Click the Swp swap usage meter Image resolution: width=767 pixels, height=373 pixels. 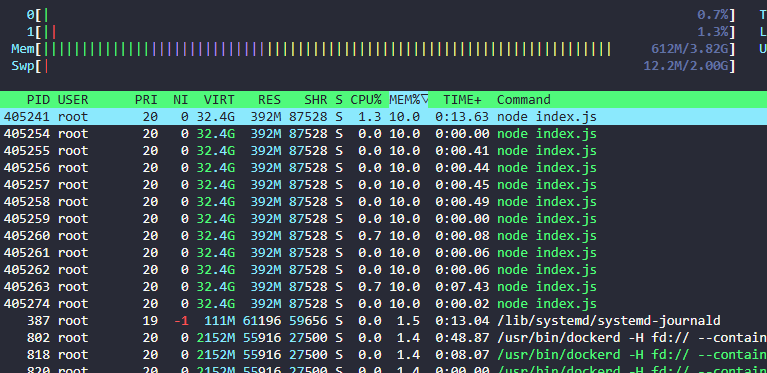(373, 66)
